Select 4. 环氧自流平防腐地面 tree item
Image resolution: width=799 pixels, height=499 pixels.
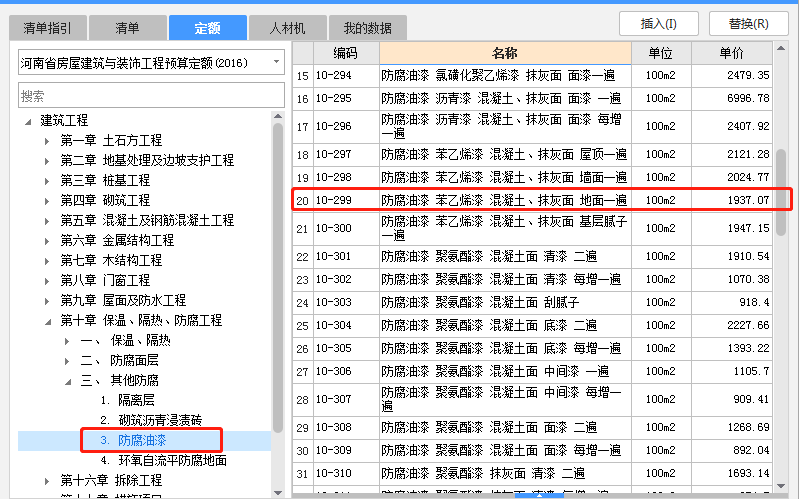coord(164,460)
